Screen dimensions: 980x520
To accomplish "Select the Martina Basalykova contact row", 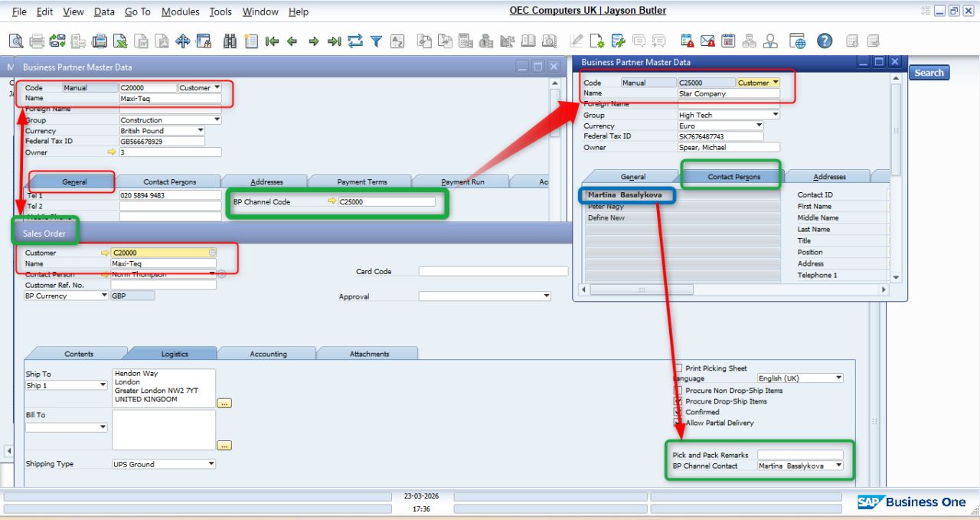I will click(x=682, y=195).
